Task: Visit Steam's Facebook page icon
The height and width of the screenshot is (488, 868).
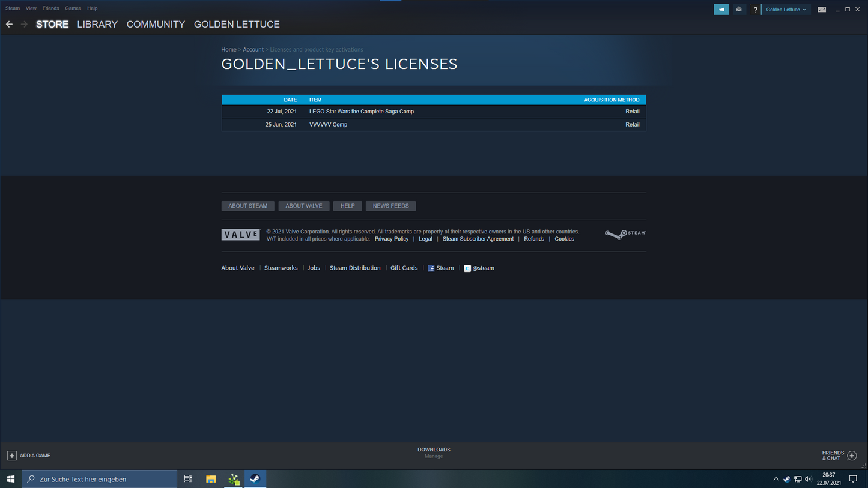Action: (x=430, y=268)
